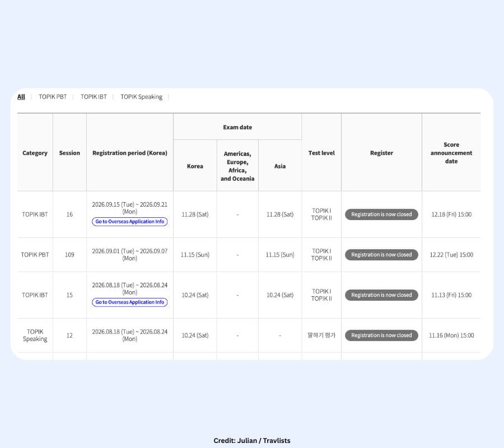Click the Exam date header
504x448 pixels.
(x=237, y=127)
